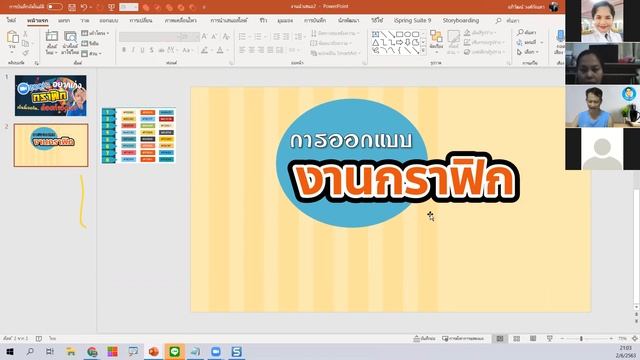The width and height of the screenshot is (640, 360).
Task: Open the LINE app from taskbar
Action: pos(174,351)
